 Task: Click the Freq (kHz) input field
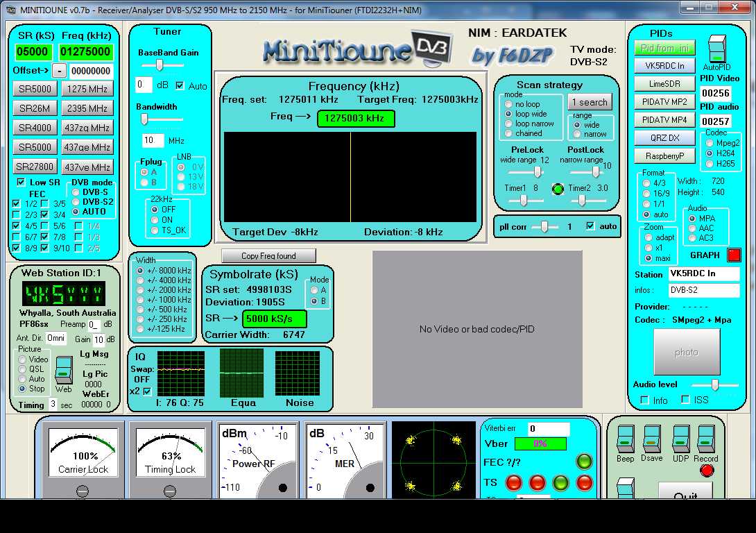[x=85, y=51]
